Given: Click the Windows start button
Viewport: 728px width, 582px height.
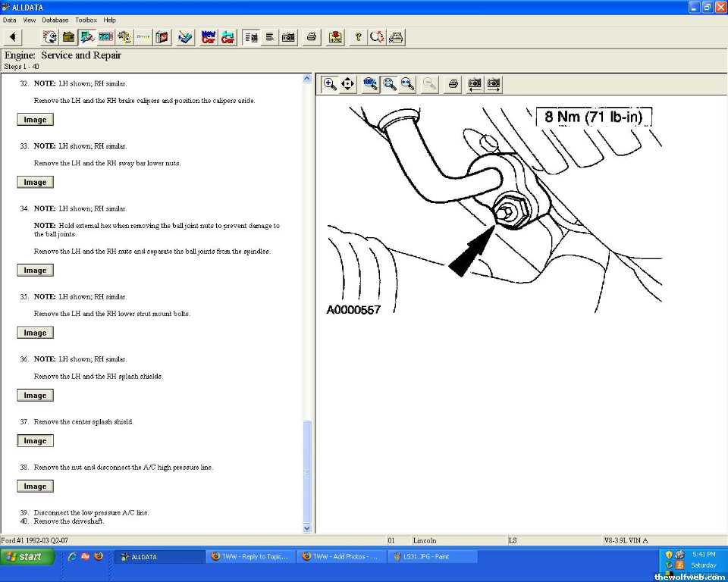Looking at the screenshot, I should (28, 556).
